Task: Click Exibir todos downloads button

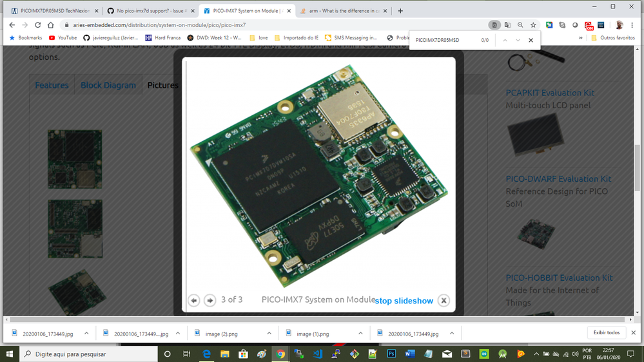Action: (x=606, y=333)
